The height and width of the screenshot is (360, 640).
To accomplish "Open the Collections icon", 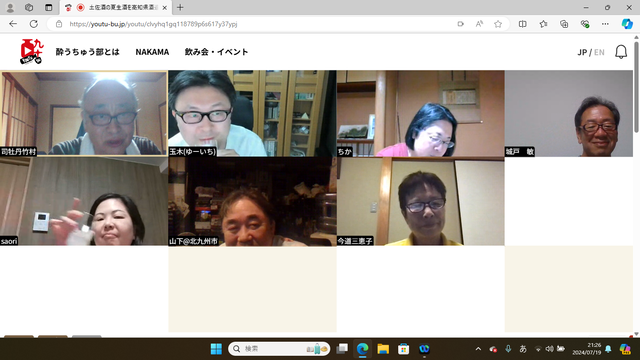I will point(564,24).
